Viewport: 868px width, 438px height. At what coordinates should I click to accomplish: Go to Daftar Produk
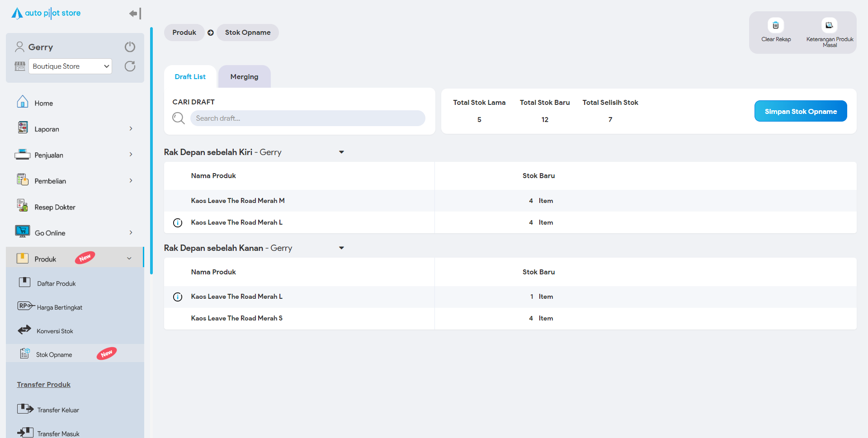(x=56, y=284)
